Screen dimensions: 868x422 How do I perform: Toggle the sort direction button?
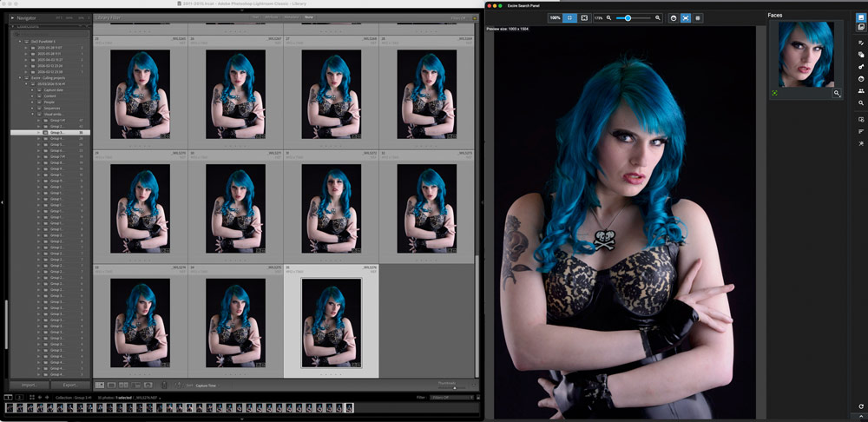click(180, 385)
